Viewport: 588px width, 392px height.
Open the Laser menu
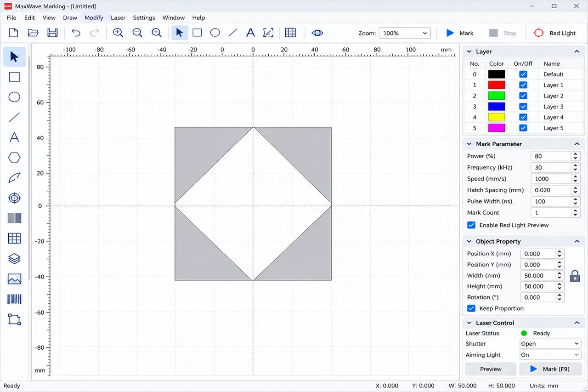click(118, 17)
